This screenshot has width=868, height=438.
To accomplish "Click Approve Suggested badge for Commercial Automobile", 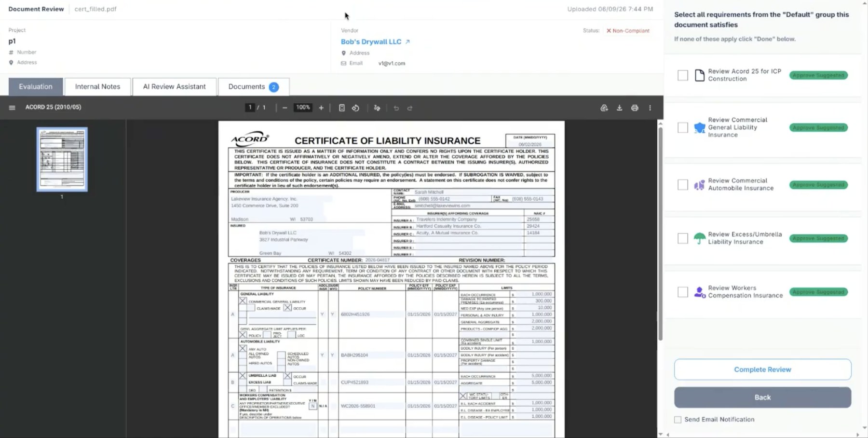I will [x=818, y=185].
